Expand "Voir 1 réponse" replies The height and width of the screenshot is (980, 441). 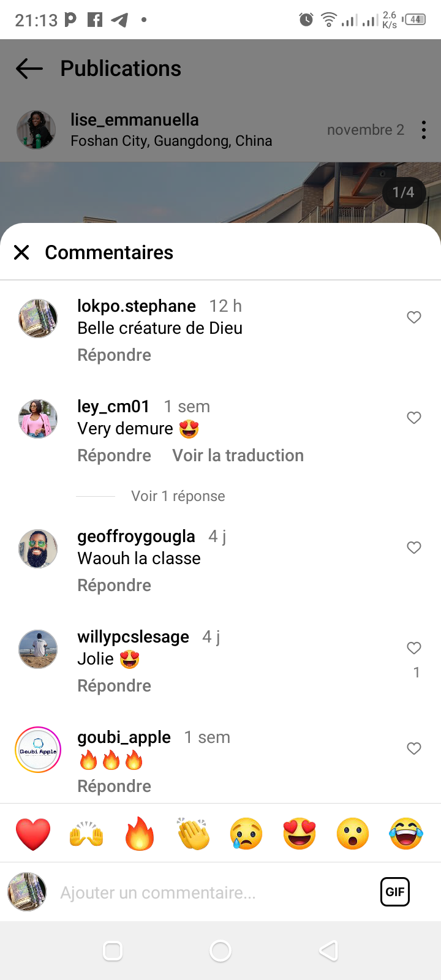click(178, 496)
